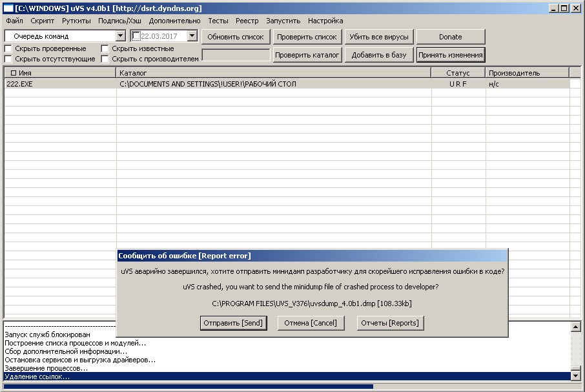
Task: Sort by the Каталог column header
Action: pos(274,73)
